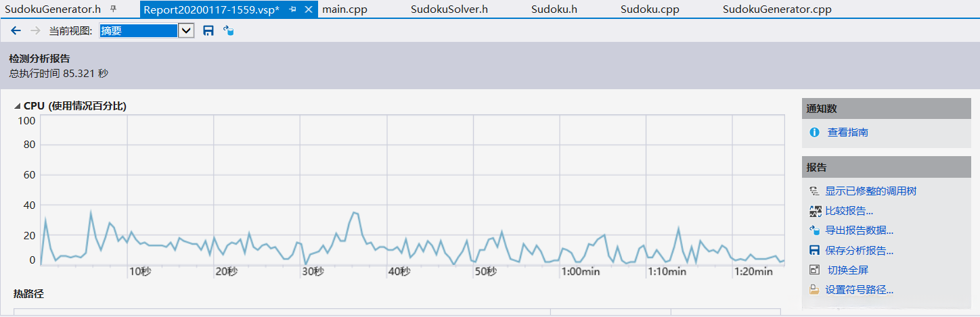Click the CPU chart peak near 35 seconds
The width and height of the screenshot is (980, 317).
click(x=354, y=212)
